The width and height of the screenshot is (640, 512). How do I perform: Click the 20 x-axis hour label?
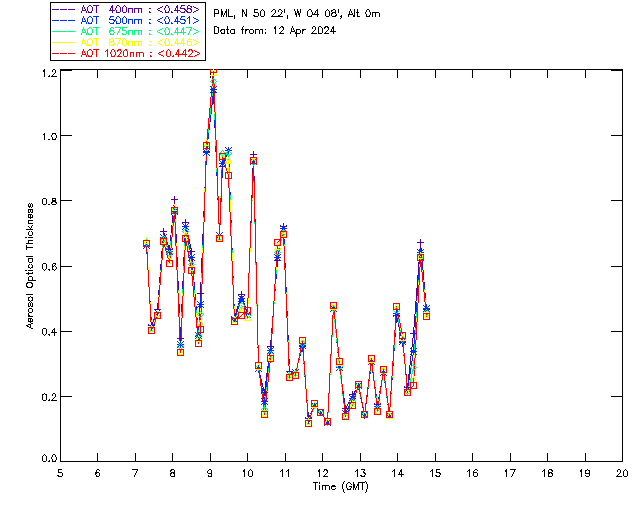point(622,473)
